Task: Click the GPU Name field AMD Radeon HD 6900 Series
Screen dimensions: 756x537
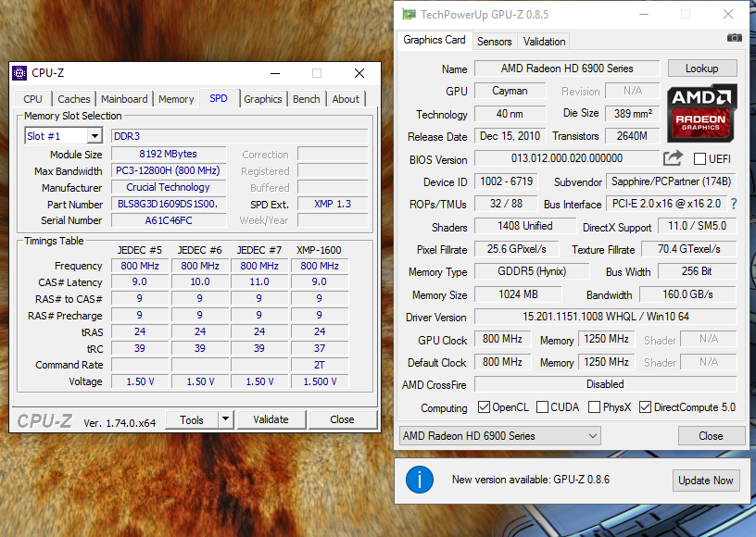Action: coord(567,69)
